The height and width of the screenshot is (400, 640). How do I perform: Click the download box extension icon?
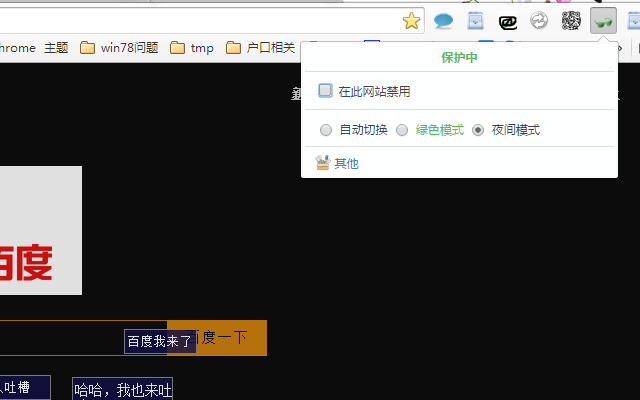475,21
